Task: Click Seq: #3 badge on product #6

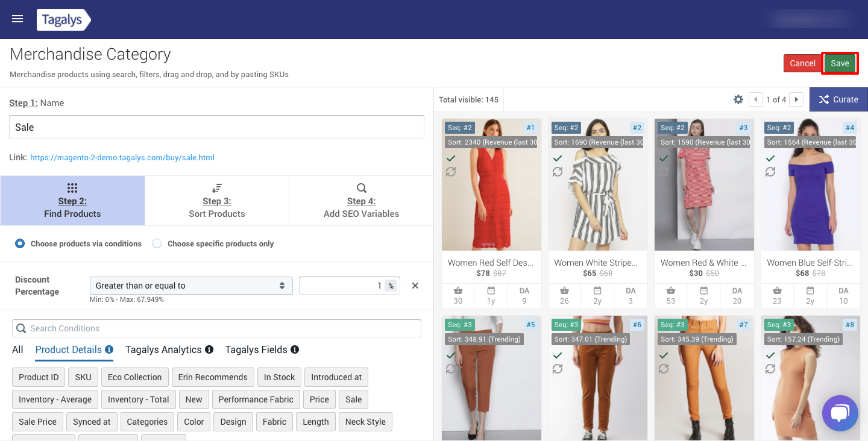Action: pyautogui.click(x=566, y=325)
